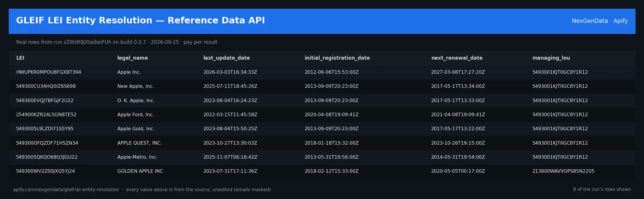Viewport: 644px width, 199px height.
Task: Click last update date 2026-03-03T16:34:33Z
Action: point(230,72)
